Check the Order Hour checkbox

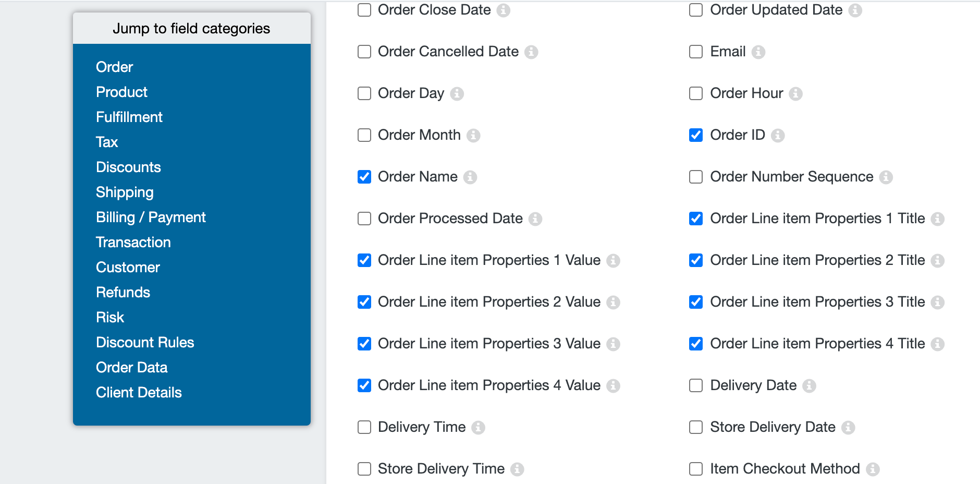point(696,93)
